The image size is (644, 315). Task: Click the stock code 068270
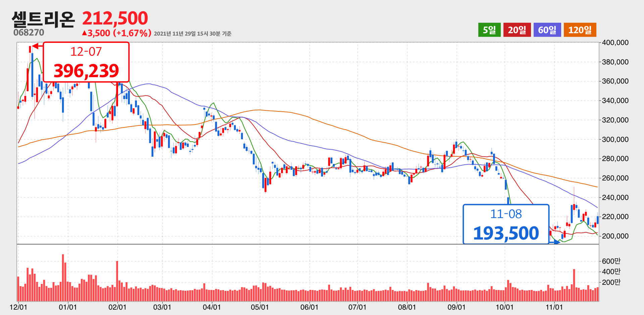click(x=29, y=33)
